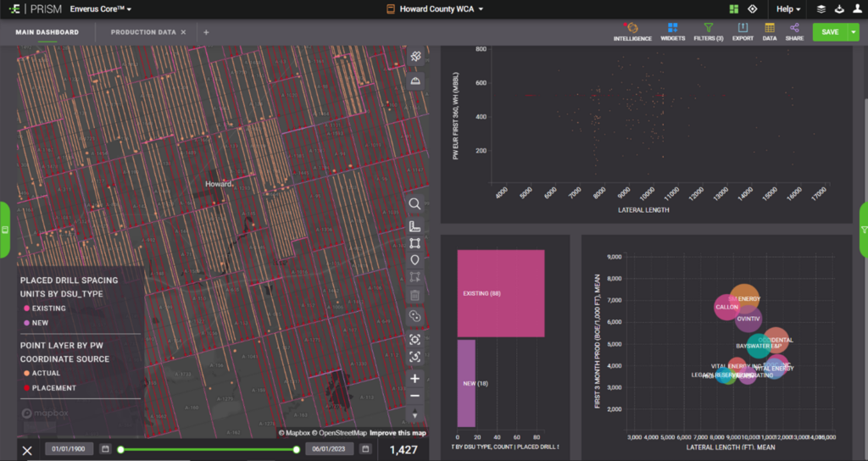
Task: Click the Export icon
Action: (x=743, y=30)
